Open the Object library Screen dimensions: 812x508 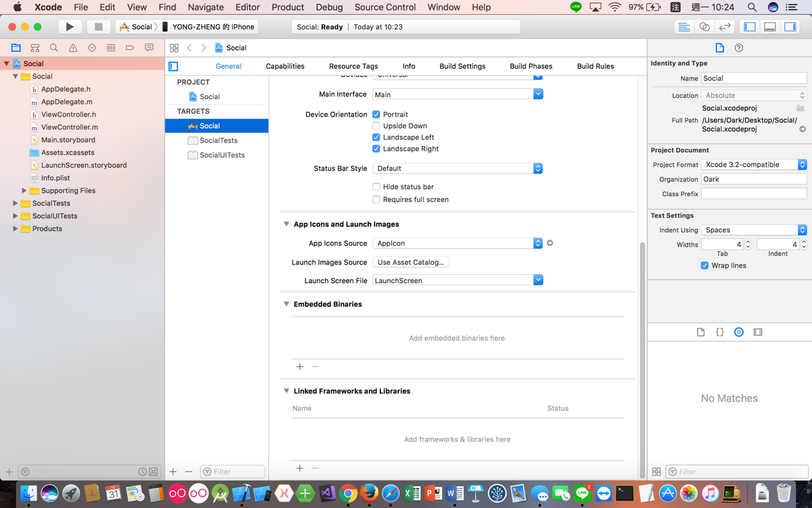point(739,332)
